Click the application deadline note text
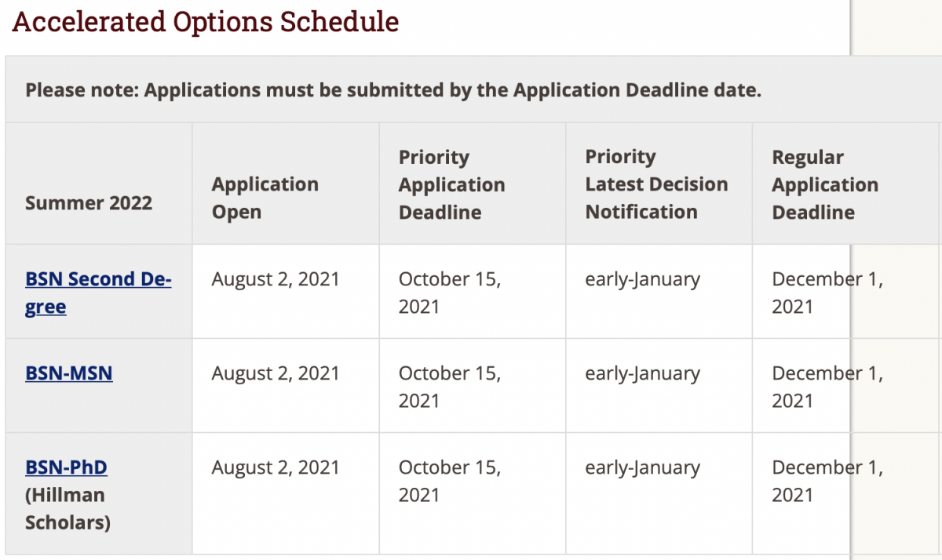The width and height of the screenshot is (942, 560). tap(393, 90)
